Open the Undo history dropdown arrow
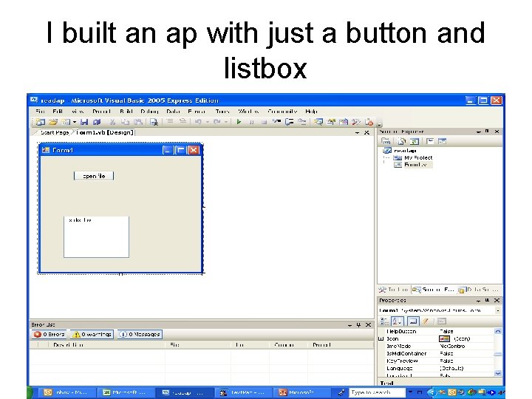 tap(207, 122)
